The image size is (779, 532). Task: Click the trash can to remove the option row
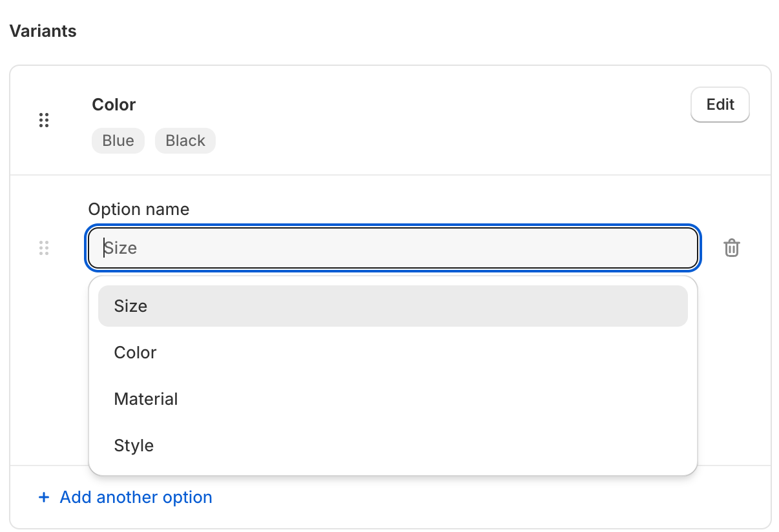click(x=731, y=247)
